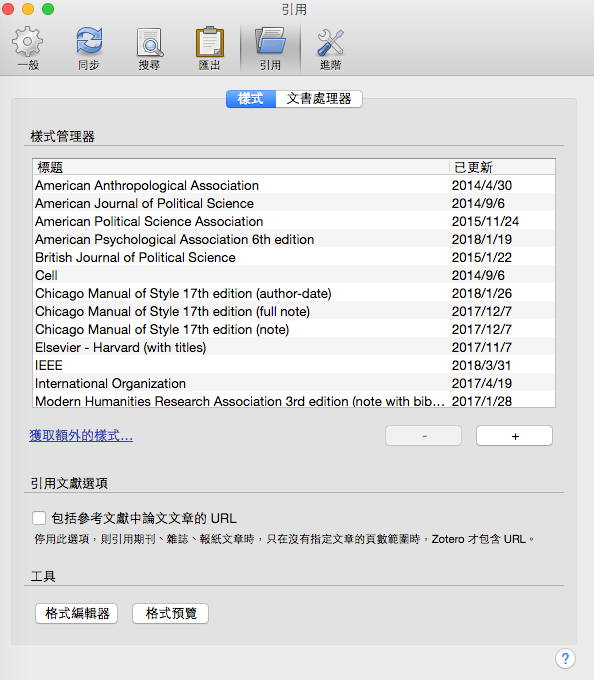The image size is (594, 680).
Task: Open the Advanced (進階) tools pane
Action: [330, 48]
